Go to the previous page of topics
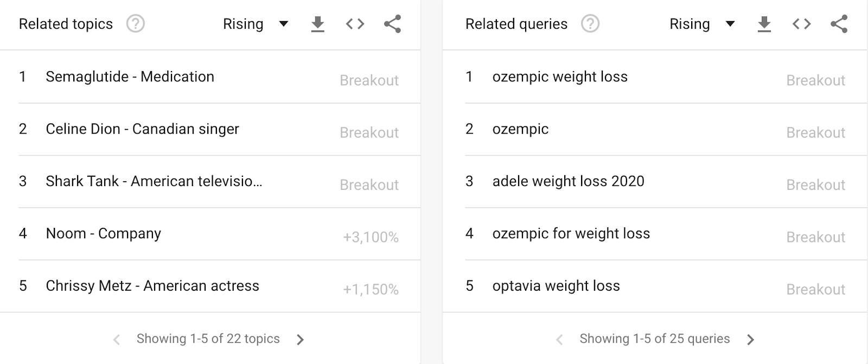The height and width of the screenshot is (364, 868). pyautogui.click(x=116, y=340)
